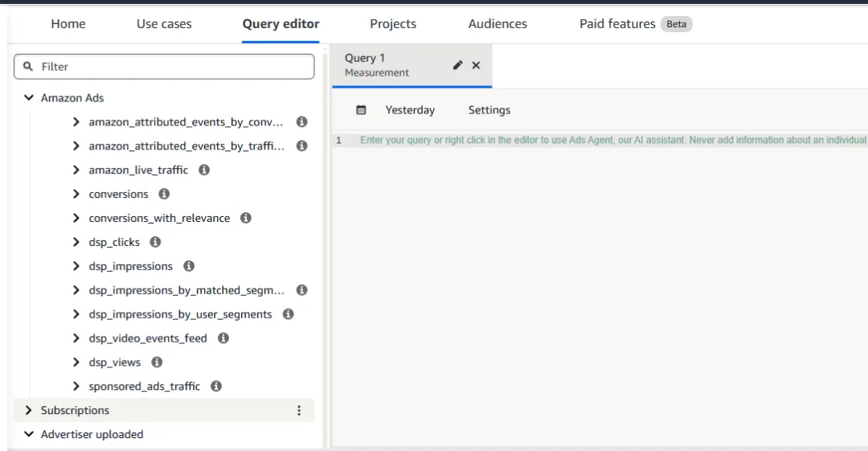Click the Advertiser uploaded label
Screen dimensions: 868x451
pos(92,434)
